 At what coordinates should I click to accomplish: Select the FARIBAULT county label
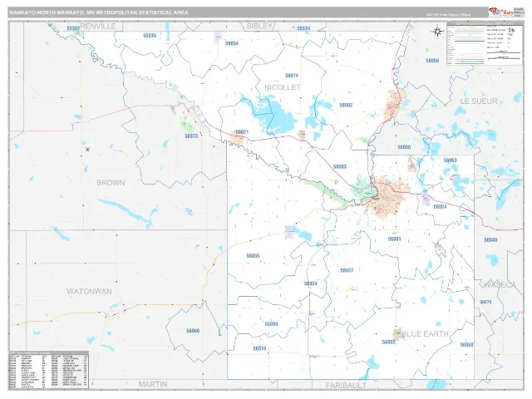pos(346,386)
